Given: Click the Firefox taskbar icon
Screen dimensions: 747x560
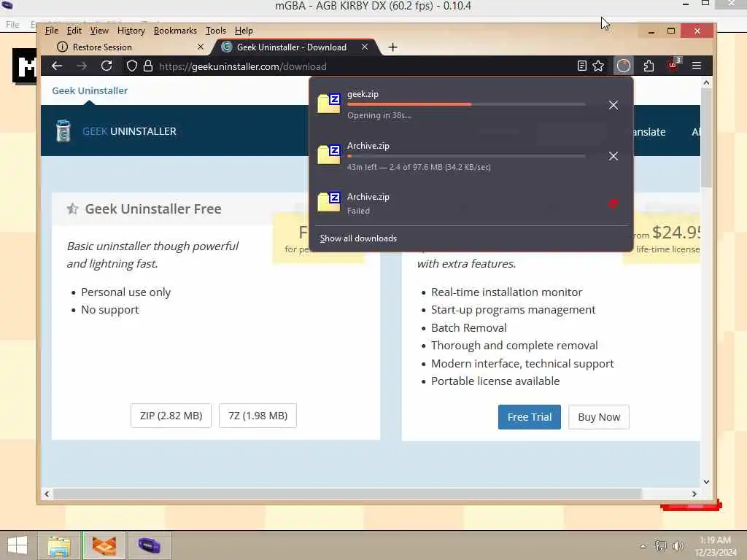Looking at the screenshot, I should coord(104,545).
